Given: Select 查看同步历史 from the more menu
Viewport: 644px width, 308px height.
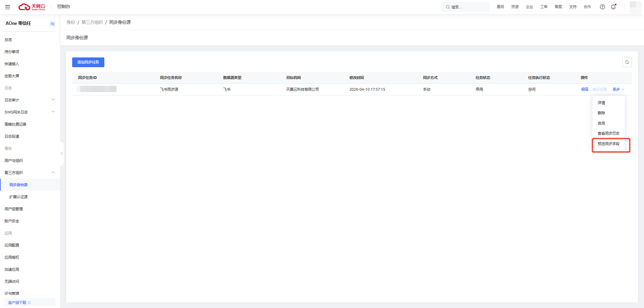Looking at the screenshot, I should [x=608, y=133].
